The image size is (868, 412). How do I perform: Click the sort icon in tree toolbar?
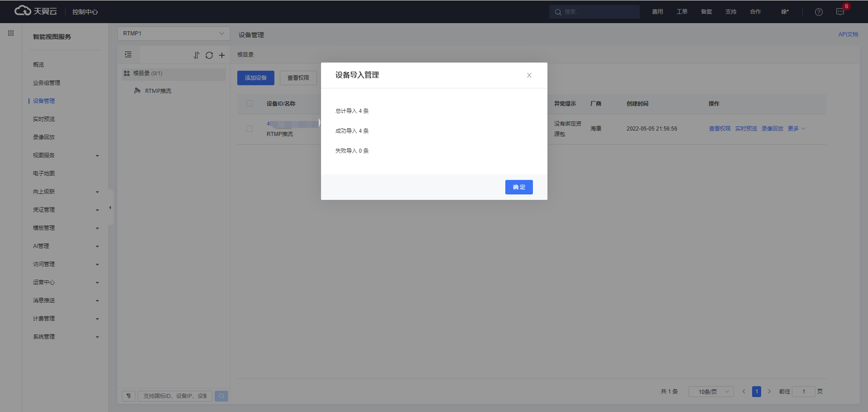(x=196, y=55)
